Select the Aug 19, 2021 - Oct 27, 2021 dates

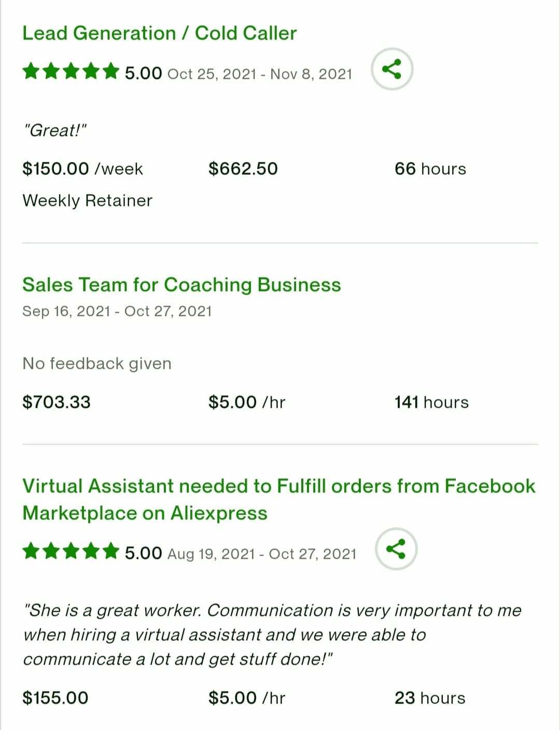pos(262,554)
